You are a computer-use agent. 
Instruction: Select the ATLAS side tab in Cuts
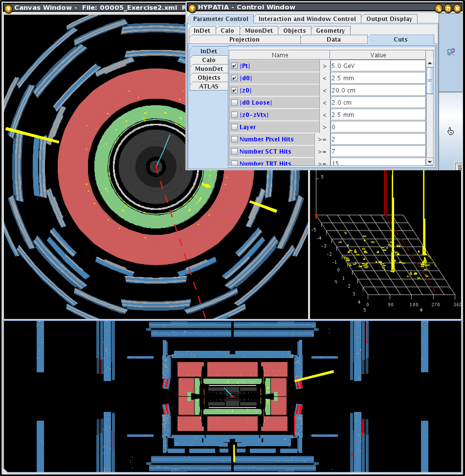point(209,87)
